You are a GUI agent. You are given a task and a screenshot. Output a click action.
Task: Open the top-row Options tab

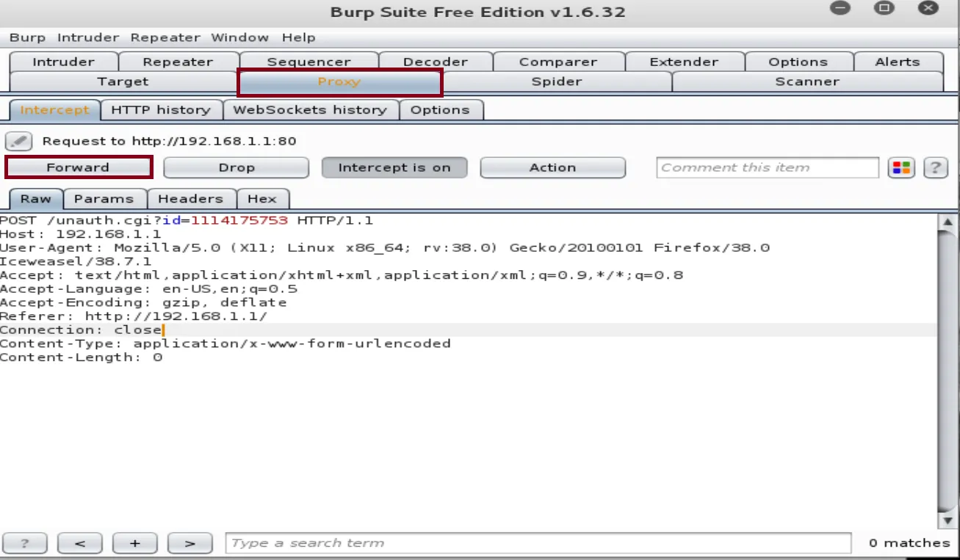click(x=798, y=62)
